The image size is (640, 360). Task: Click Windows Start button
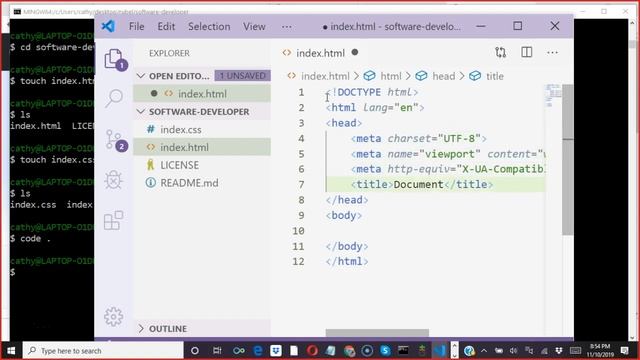point(11,351)
